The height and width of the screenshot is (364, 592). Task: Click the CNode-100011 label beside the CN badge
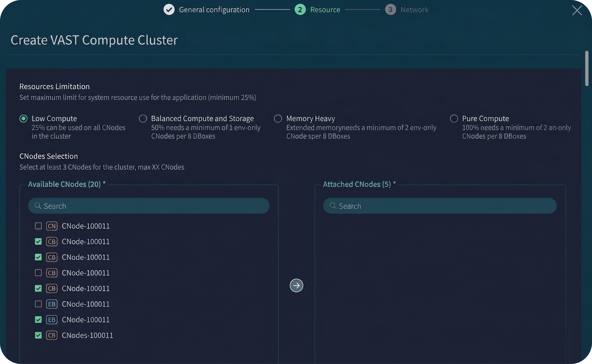tap(86, 226)
